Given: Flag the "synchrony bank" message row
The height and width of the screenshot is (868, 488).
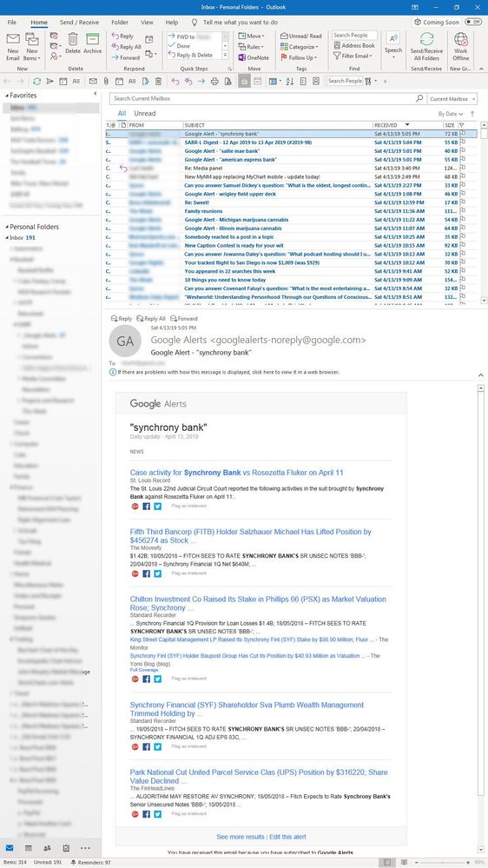Looking at the screenshot, I should pyautogui.click(x=463, y=134).
